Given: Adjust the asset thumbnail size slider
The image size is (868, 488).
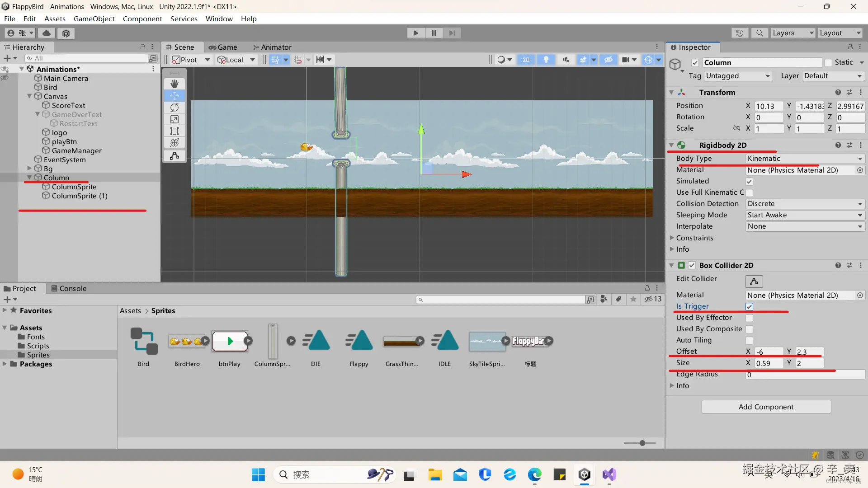Looking at the screenshot, I should 642,443.
